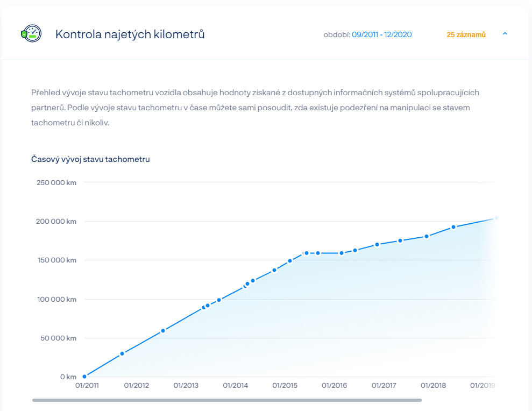Click the 01/2013 axis label

(x=186, y=386)
